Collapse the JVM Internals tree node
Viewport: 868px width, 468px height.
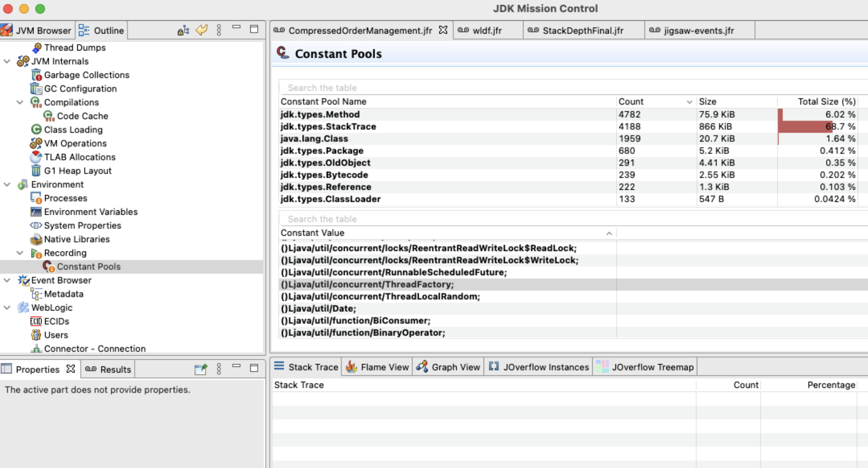[7, 61]
